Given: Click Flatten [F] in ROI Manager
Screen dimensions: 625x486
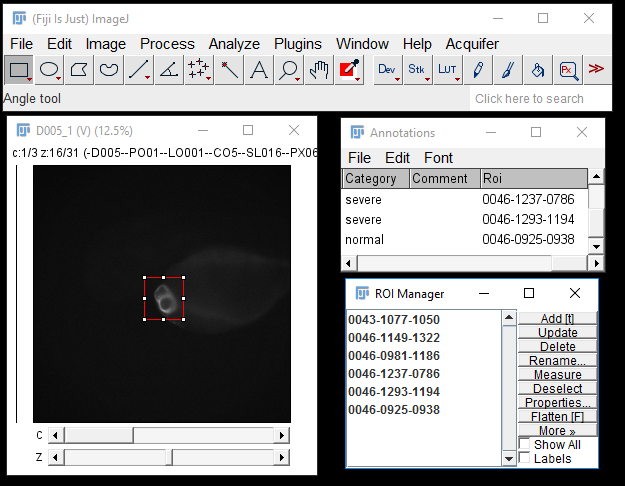Looking at the screenshot, I should tap(557, 417).
